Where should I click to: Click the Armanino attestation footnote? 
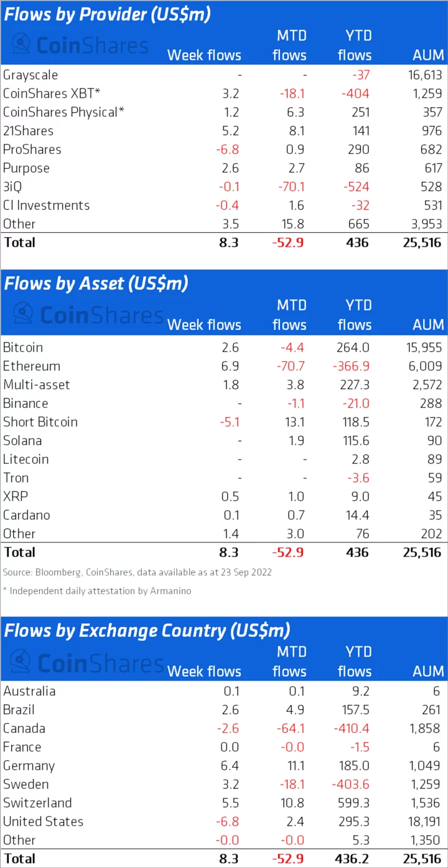pyautogui.click(x=96, y=591)
